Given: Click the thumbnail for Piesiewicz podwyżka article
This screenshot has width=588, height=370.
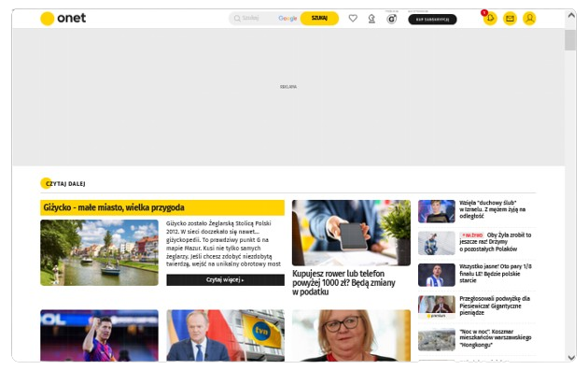Looking at the screenshot, I should [437, 307].
